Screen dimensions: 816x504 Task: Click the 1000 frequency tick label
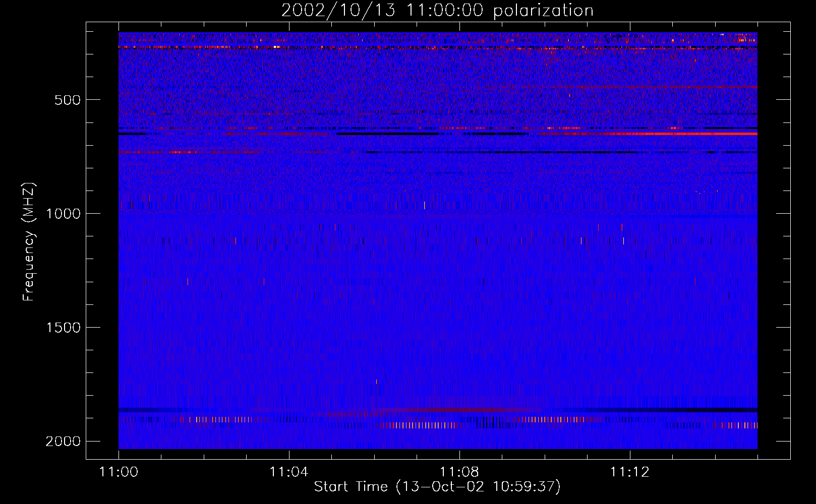pos(63,214)
